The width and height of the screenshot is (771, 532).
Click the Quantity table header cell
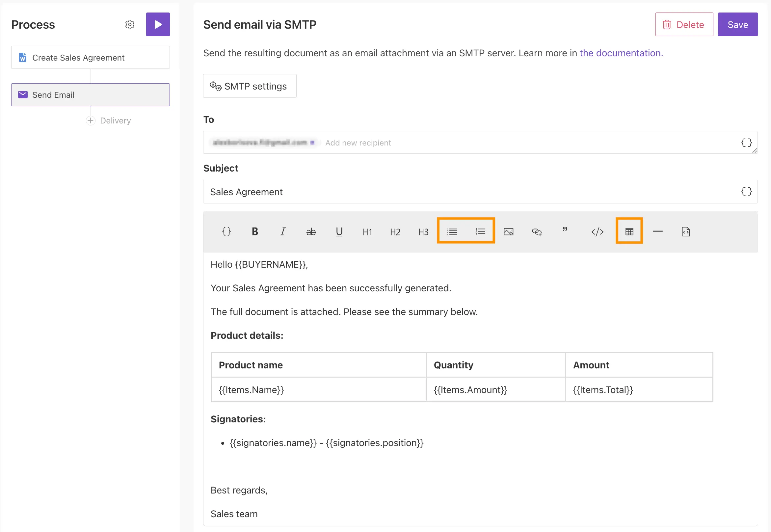[x=495, y=365]
